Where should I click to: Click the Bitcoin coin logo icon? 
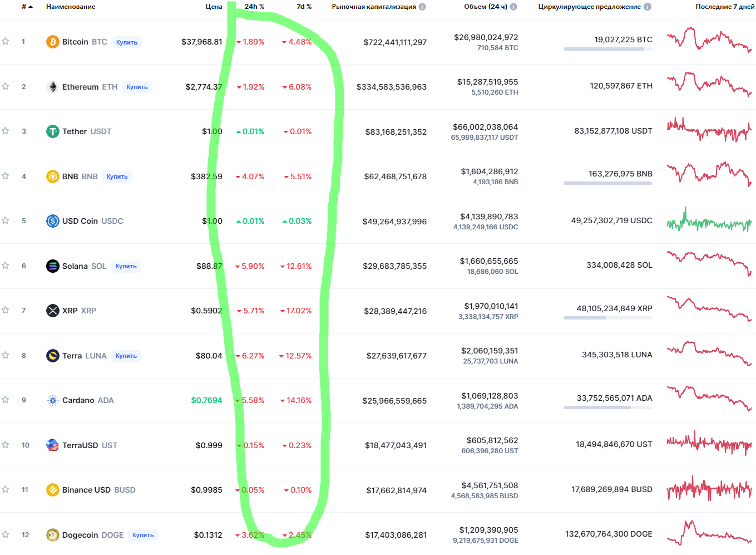[52, 42]
